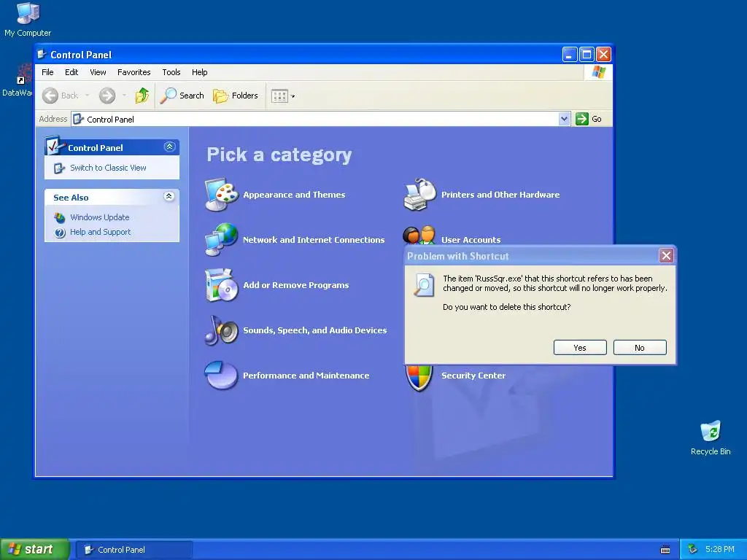Click the green Go button
Screen dimensions: 747x560
pos(589,119)
